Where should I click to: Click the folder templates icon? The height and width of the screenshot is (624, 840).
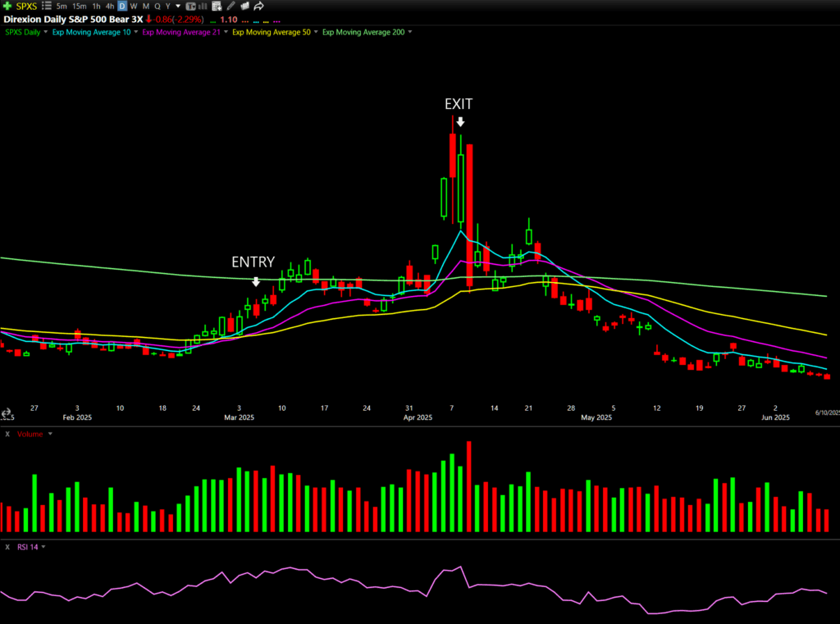(x=244, y=6)
